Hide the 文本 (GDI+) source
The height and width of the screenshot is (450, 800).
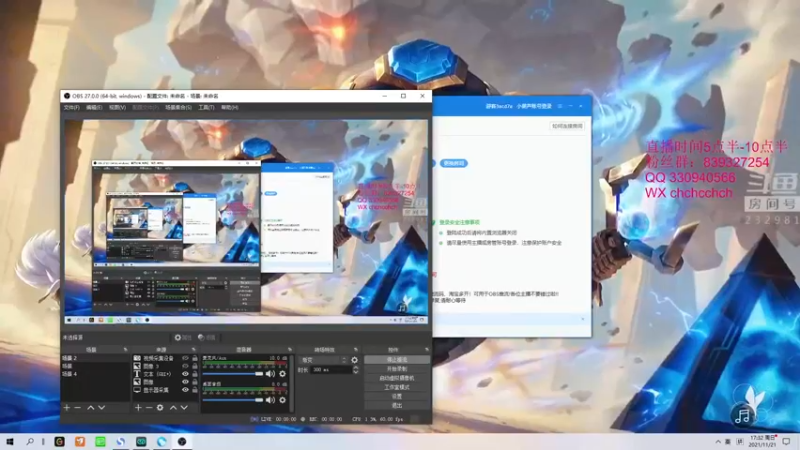tap(185, 374)
